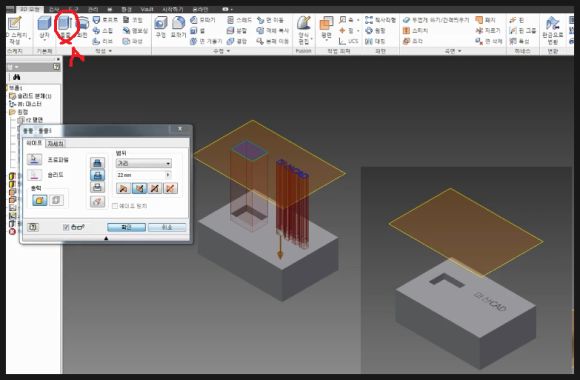Click the UCS tool
Viewport: 580px width, 380px height.
tap(349, 41)
